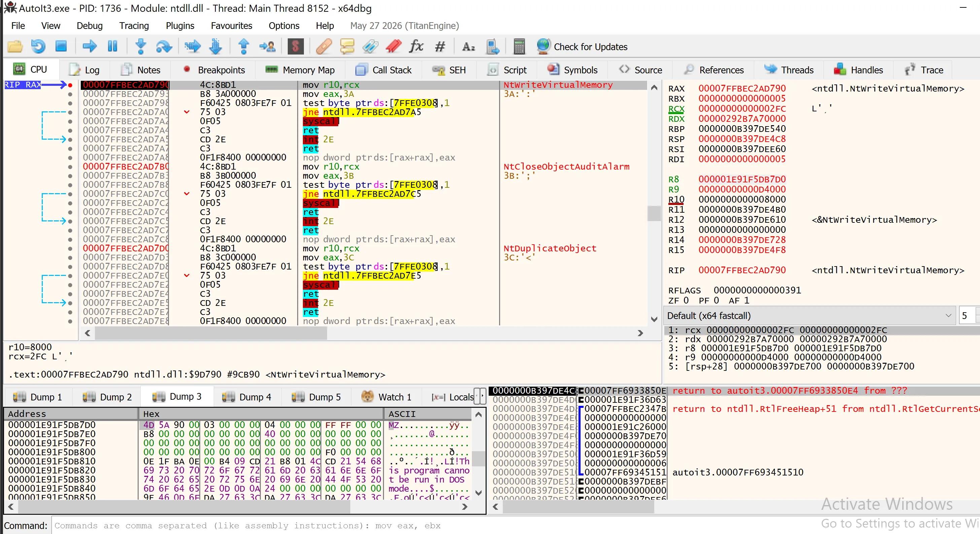Toggle breakpoint bullet at address 00007FFBEC2AD7C2
The image size is (980, 534).
[x=70, y=203]
